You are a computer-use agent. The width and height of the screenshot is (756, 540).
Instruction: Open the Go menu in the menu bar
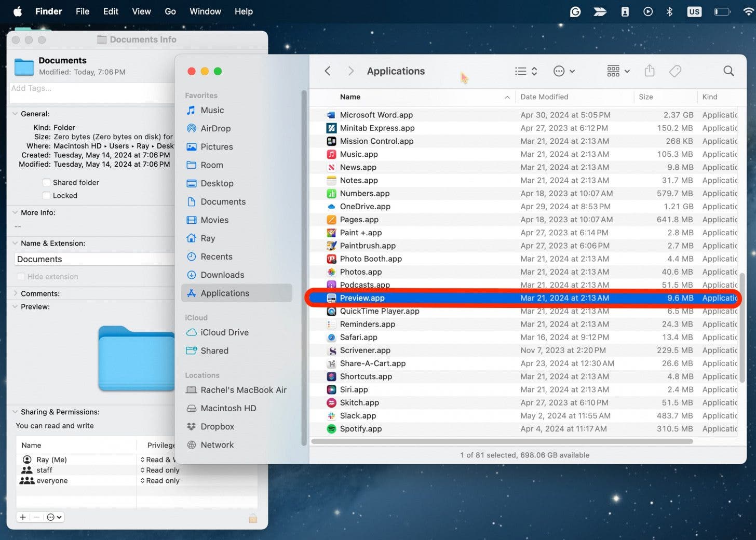tap(170, 11)
